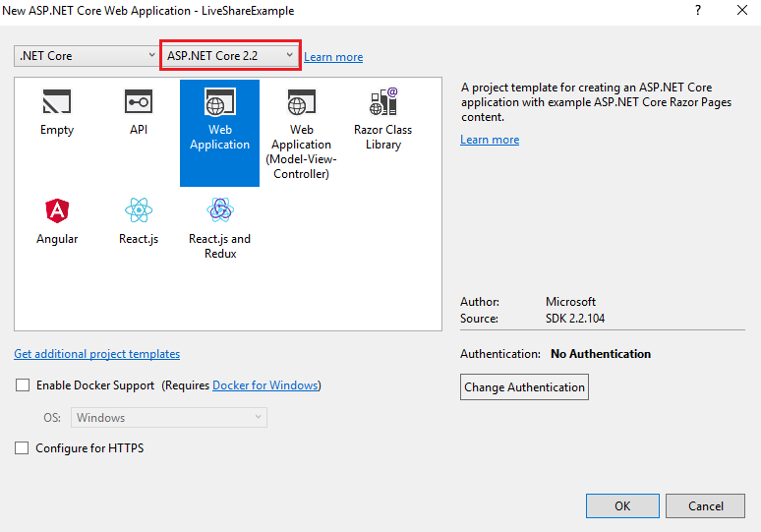Image resolution: width=761 pixels, height=532 pixels.
Task: Expand the ASP.NET Core 2.2 version dropdown
Action: click(x=230, y=56)
